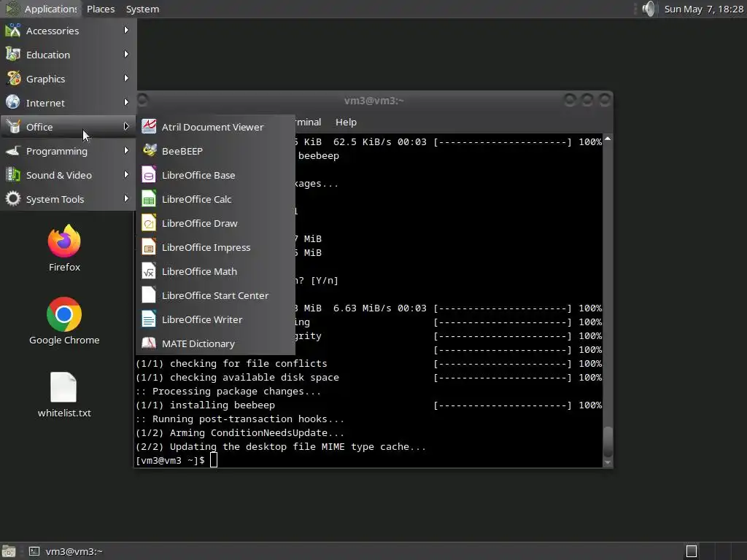The height and width of the screenshot is (560, 747).
Task: Click the Graphics category icon
Action: tap(13, 79)
